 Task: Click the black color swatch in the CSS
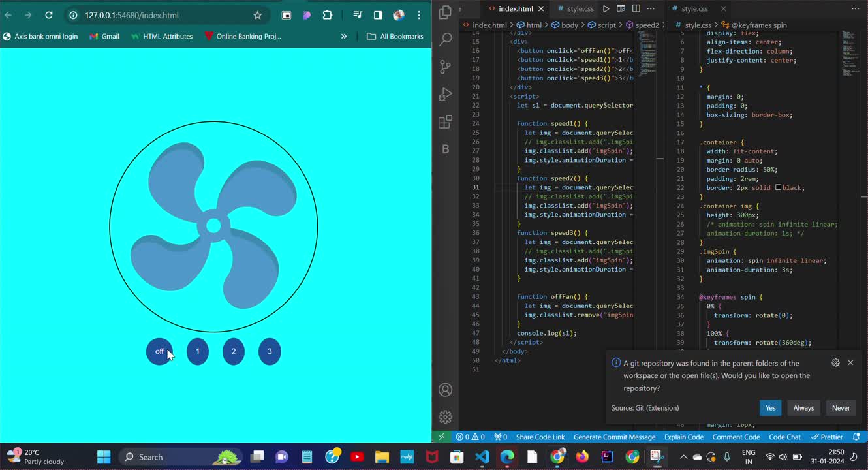[x=778, y=187]
